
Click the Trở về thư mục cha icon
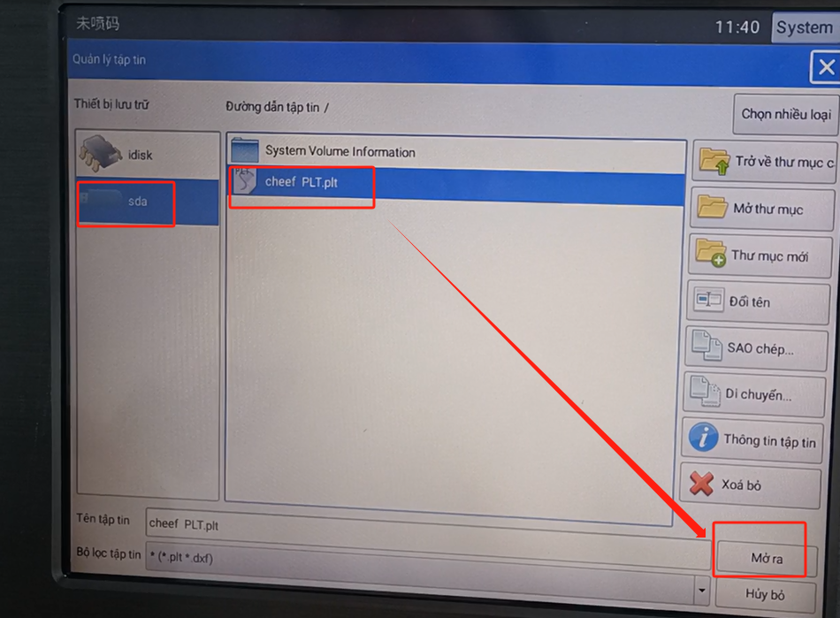pyautogui.click(x=714, y=162)
